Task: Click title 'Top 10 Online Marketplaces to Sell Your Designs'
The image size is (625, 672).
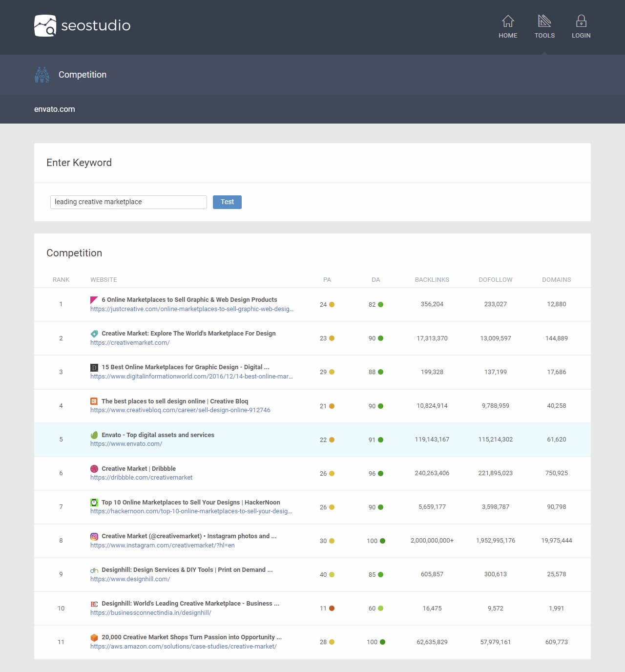Action: (x=191, y=503)
